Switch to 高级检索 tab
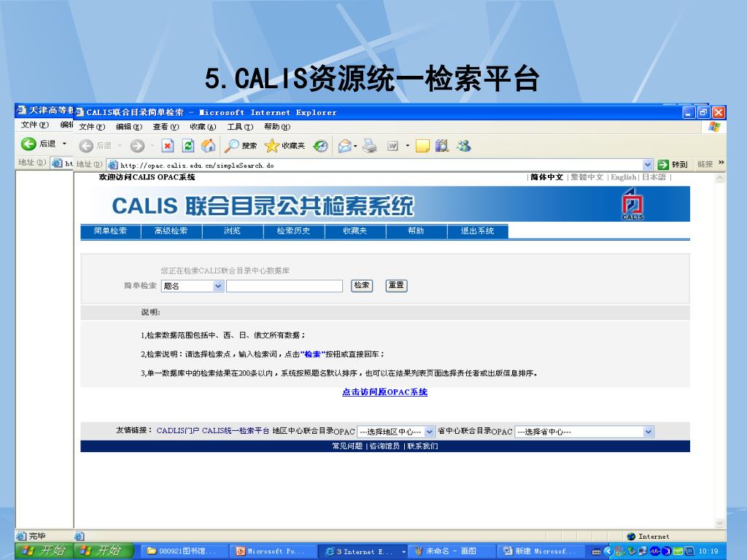The height and width of the screenshot is (560, 747). click(x=171, y=231)
